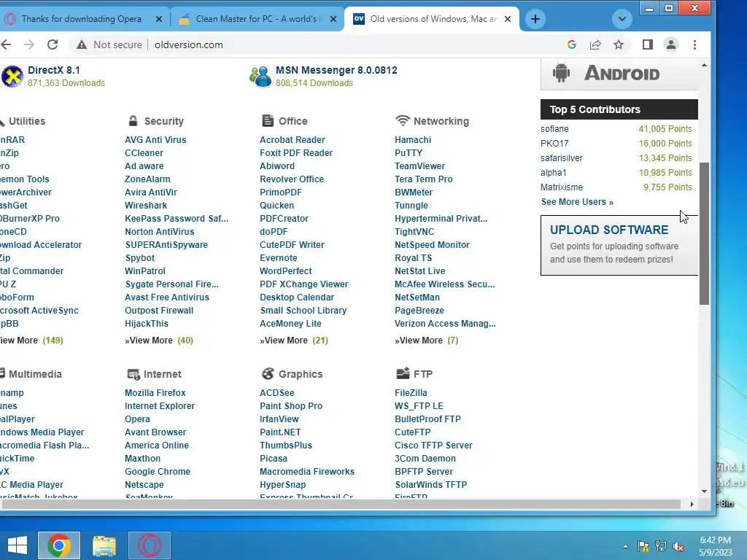This screenshot has width=747, height=560.
Task: Open the Mozilla Firefox link
Action: pos(155,393)
